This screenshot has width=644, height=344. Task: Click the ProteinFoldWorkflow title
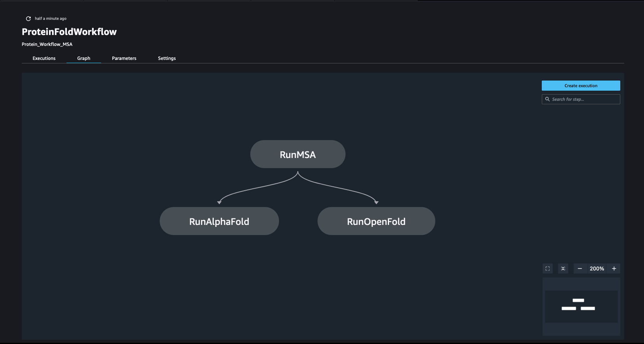[x=69, y=32]
